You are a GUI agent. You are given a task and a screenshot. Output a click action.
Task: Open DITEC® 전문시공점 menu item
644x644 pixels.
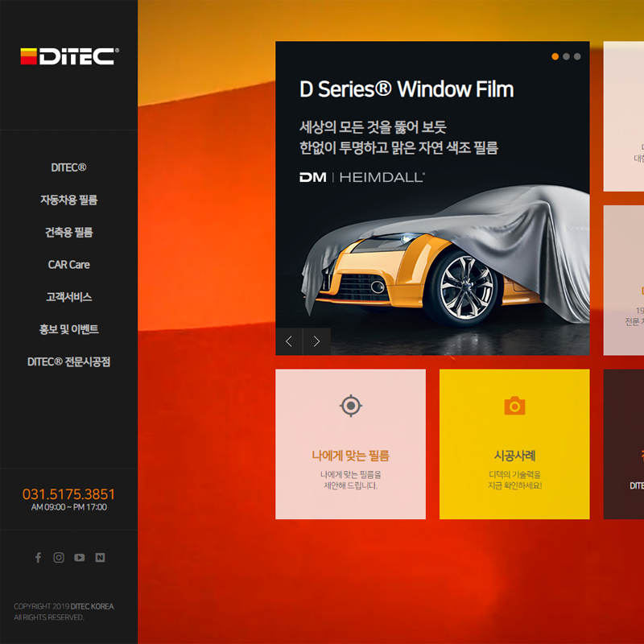[68, 361]
